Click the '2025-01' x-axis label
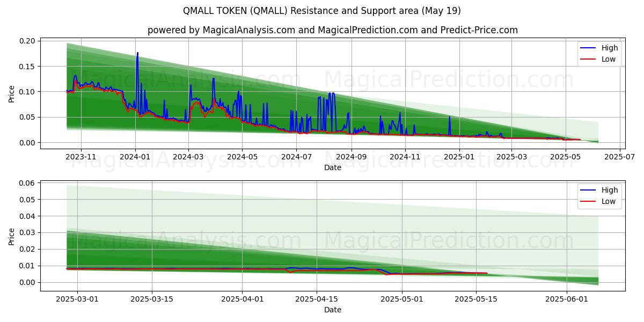The width and height of the screenshot is (644, 322). tap(459, 157)
